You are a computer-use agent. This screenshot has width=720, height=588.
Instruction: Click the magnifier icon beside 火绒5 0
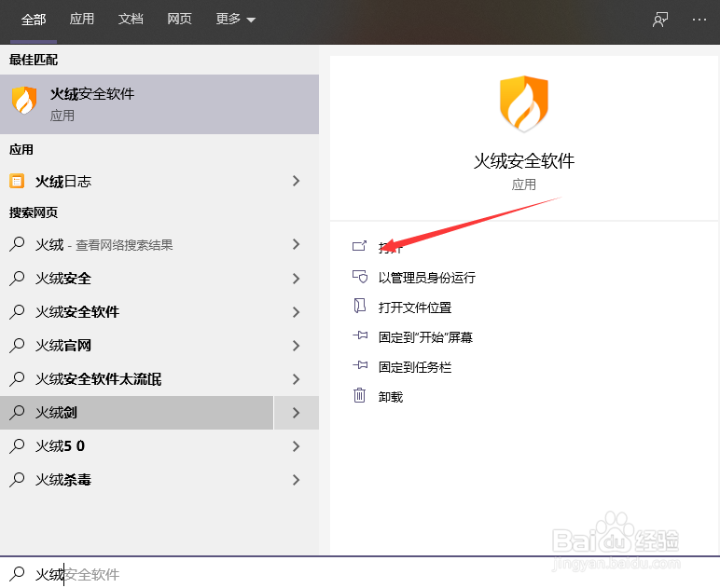point(17,446)
